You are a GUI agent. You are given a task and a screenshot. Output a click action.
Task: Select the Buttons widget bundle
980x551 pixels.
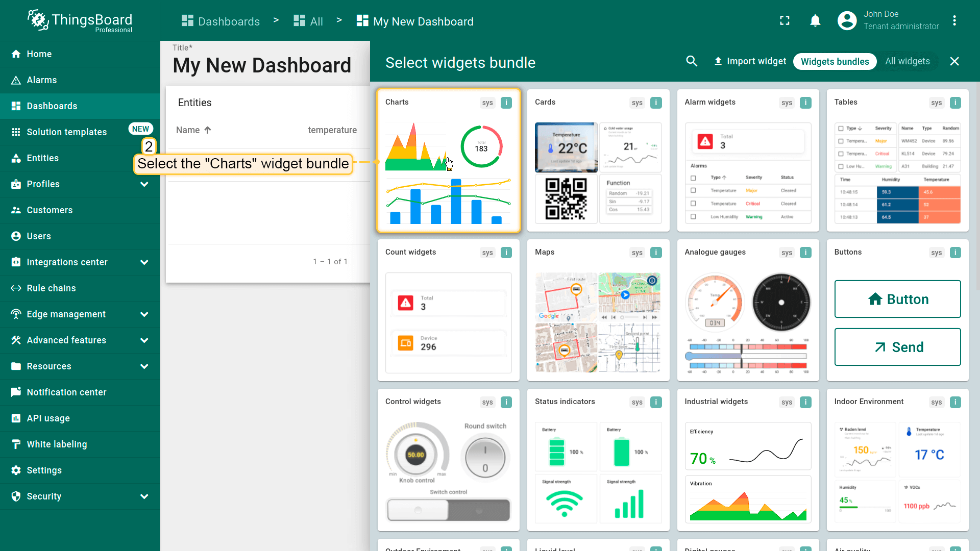(897, 310)
